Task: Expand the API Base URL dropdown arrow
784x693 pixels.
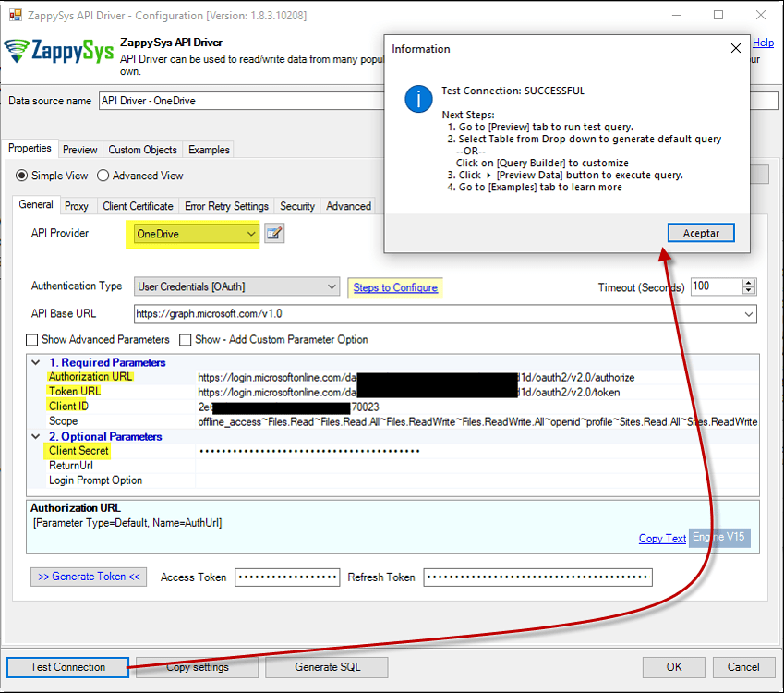Action: 749,314
